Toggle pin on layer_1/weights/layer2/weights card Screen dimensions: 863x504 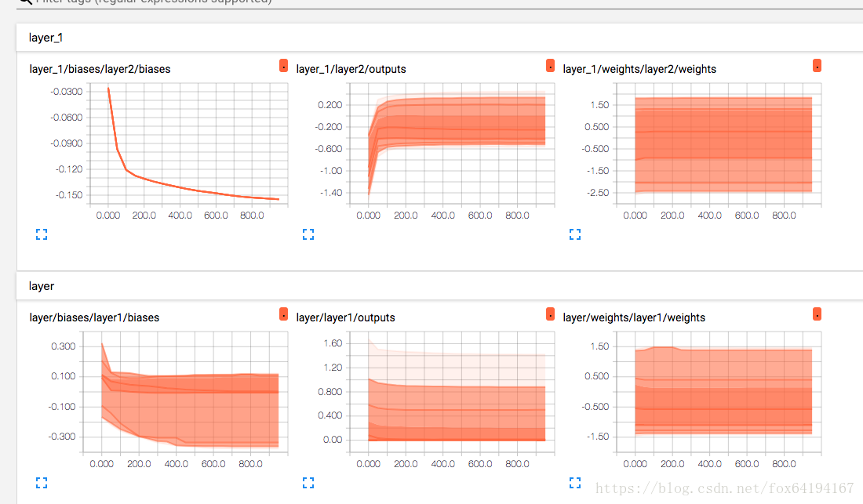click(x=817, y=66)
